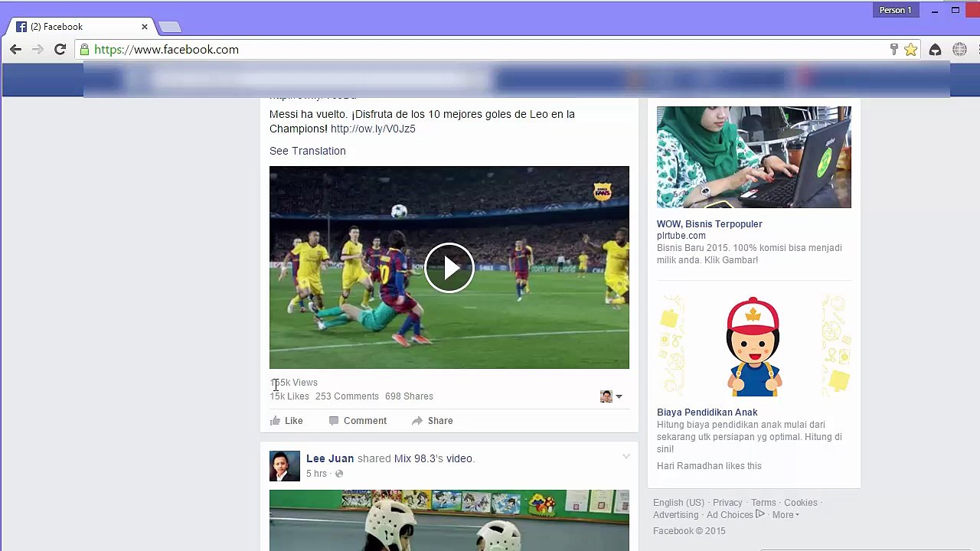Click the public globe icon beside 5 hrs
This screenshot has height=551, width=980.
point(339,474)
